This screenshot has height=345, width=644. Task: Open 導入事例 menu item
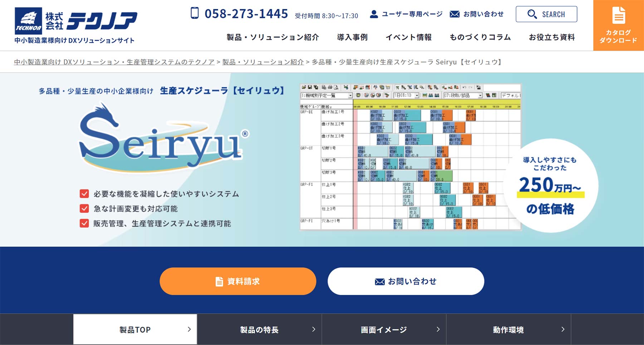pyautogui.click(x=352, y=37)
